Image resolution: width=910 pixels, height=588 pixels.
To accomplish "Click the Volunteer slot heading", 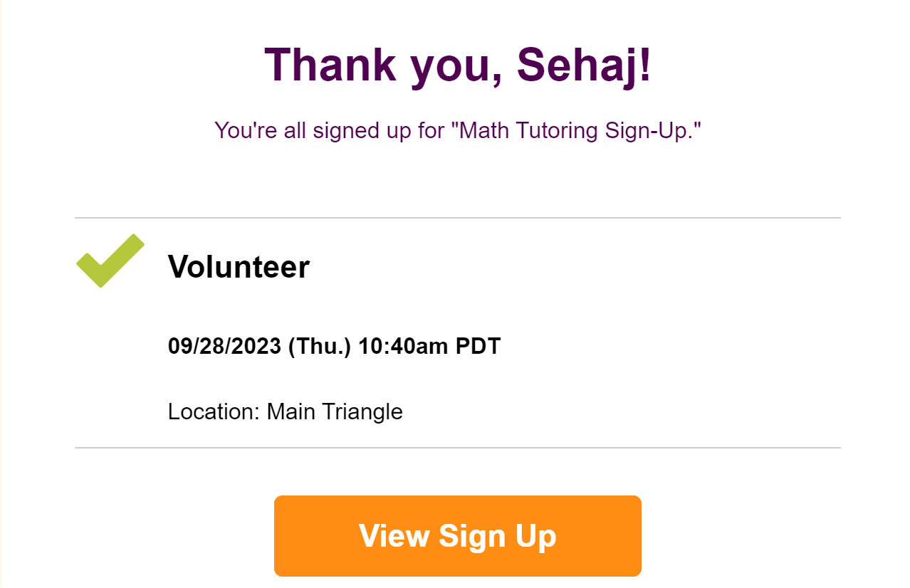I will (239, 267).
